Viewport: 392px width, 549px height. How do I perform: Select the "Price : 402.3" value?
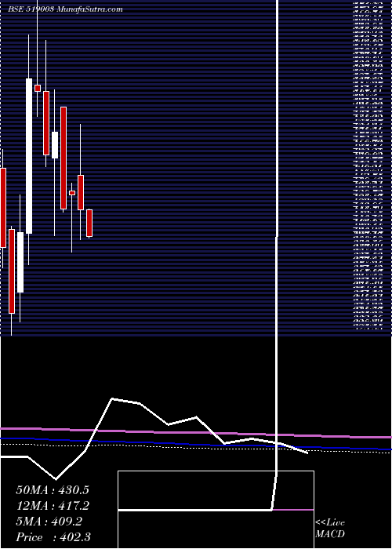pyautogui.click(x=53, y=537)
